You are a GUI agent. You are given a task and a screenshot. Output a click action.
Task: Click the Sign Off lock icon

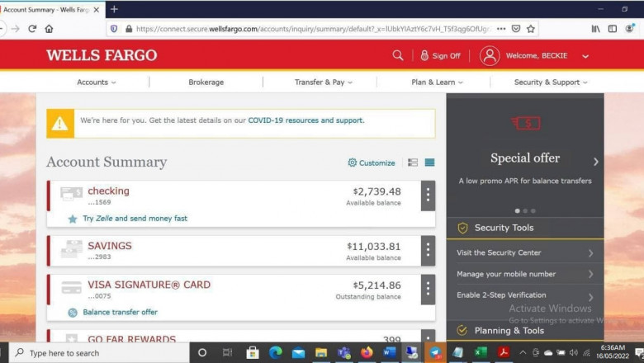[424, 55]
